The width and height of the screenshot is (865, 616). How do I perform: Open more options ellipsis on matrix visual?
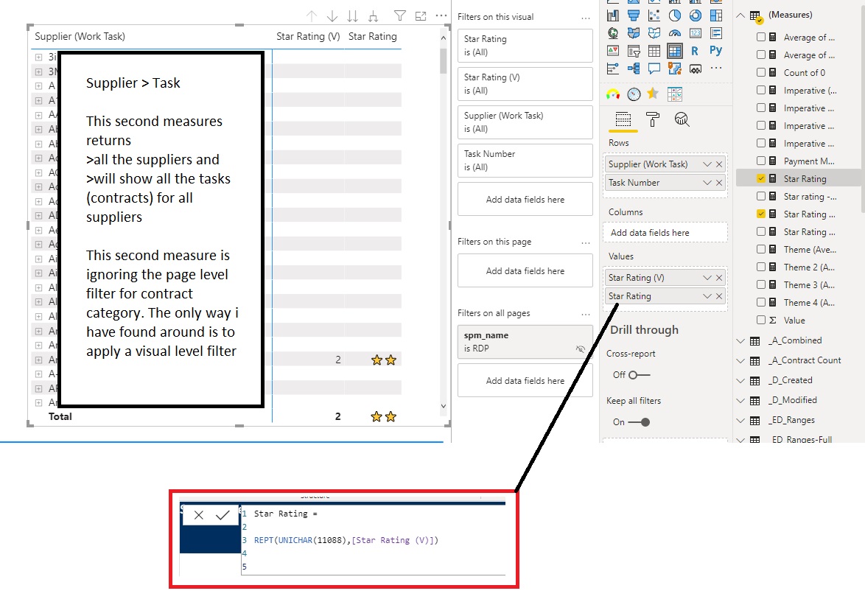441,15
